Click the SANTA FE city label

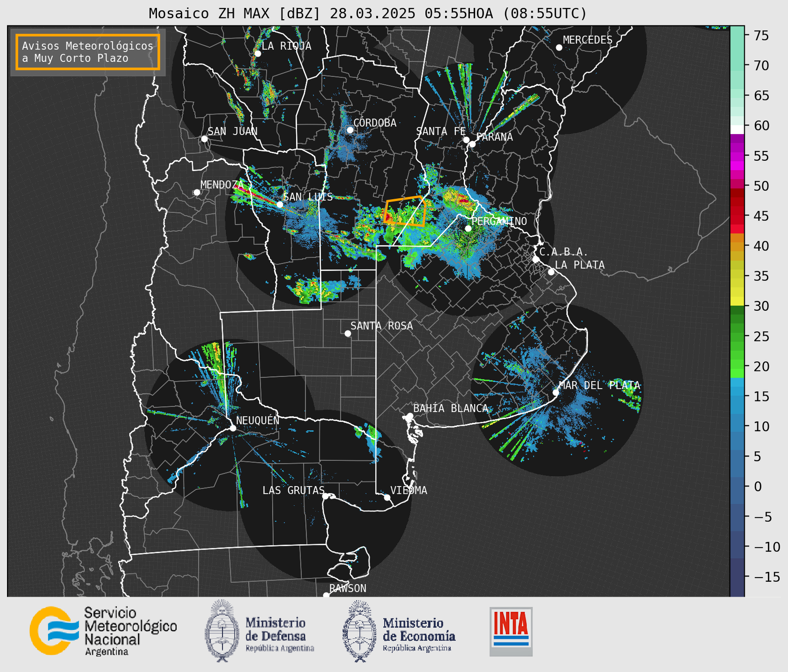441,131
